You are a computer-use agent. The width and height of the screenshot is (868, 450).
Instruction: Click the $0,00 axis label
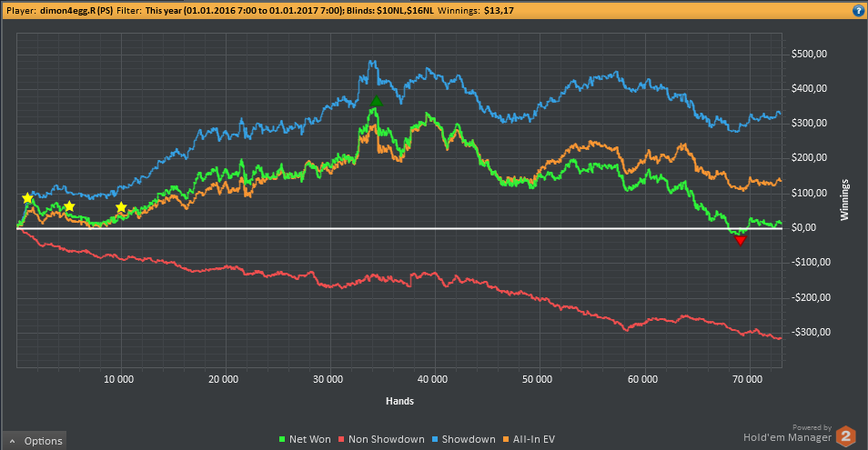coord(803,227)
